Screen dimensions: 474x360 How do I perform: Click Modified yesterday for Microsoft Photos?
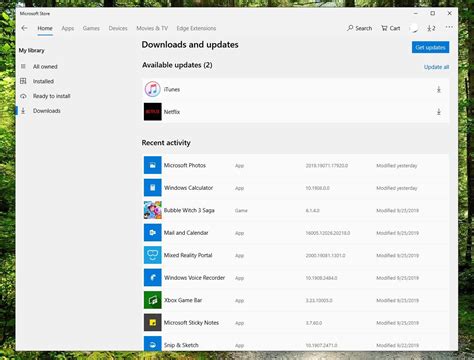tap(397, 166)
